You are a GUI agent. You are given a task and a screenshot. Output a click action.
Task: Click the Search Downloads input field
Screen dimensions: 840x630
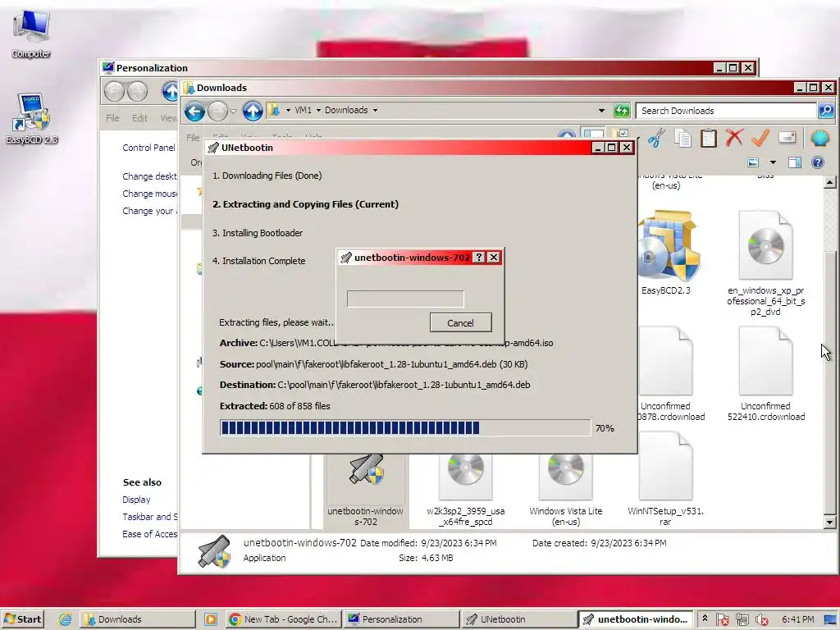coord(726,111)
